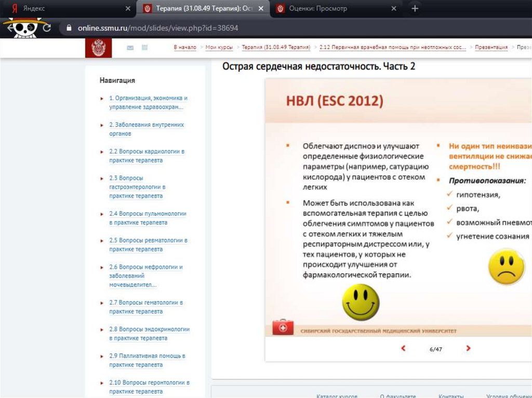Expand arrow beside 2.3 Вопросы гастроэнтерологии
Image resolution: width=532 pixels, height=398 pixels.
tap(102, 179)
